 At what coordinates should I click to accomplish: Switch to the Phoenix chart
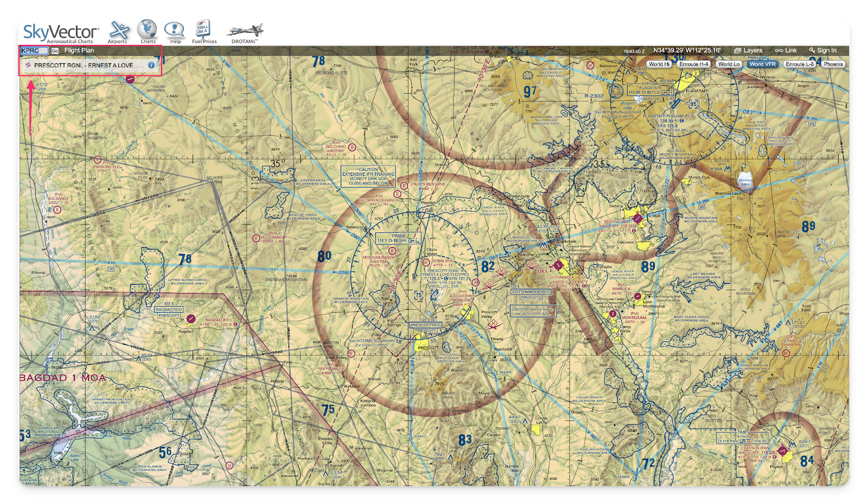[833, 64]
